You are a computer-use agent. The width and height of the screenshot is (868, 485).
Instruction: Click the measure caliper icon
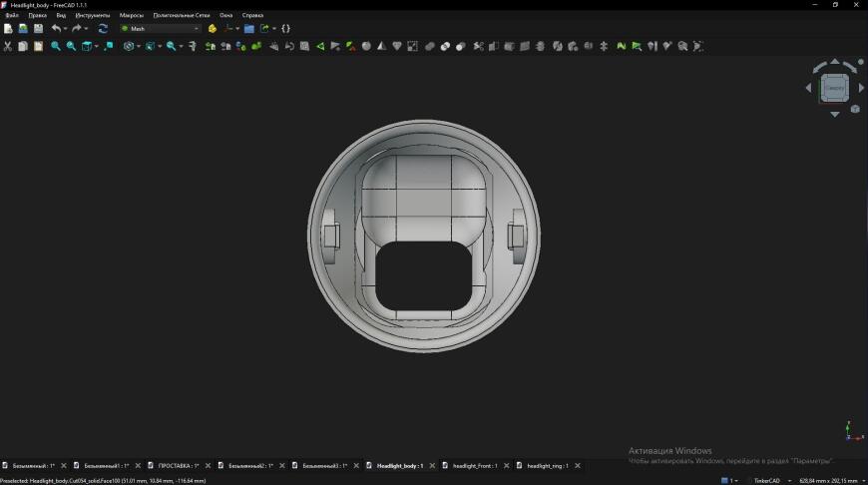click(x=193, y=47)
